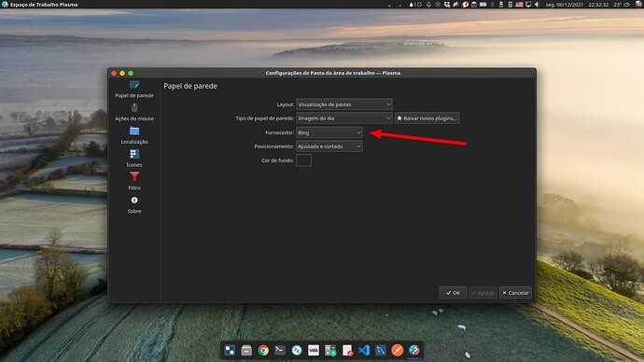Screen dimensions: 644x362
Task: Click the Bluetooth tray icon
Action: pos(492,5)
